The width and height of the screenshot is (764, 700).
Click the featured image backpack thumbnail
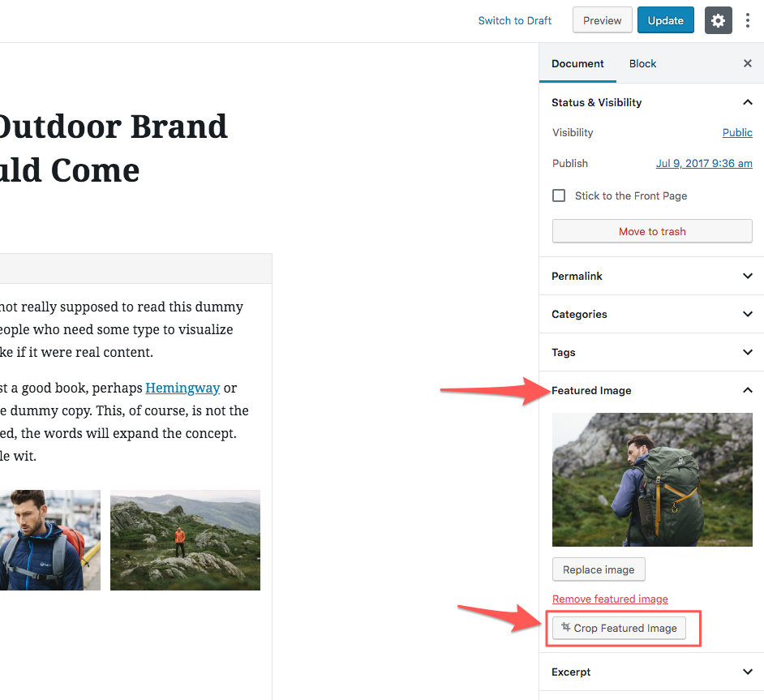coord(652,479)
